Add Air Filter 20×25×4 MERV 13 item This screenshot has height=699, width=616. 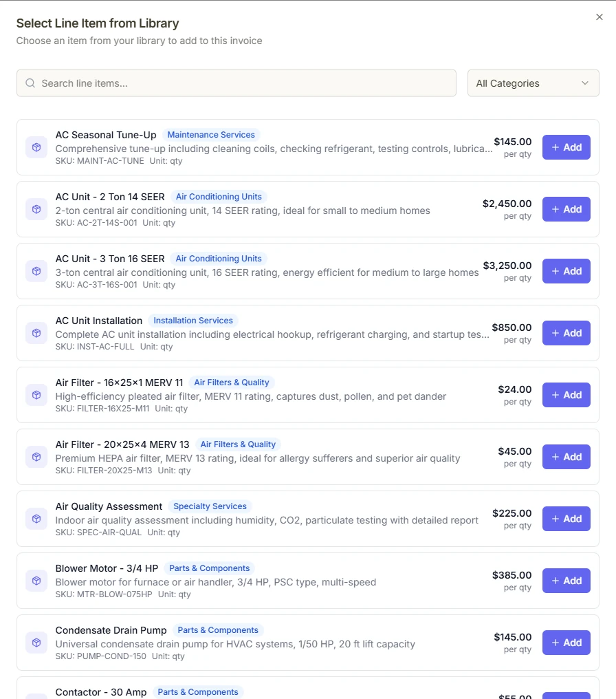566,457
